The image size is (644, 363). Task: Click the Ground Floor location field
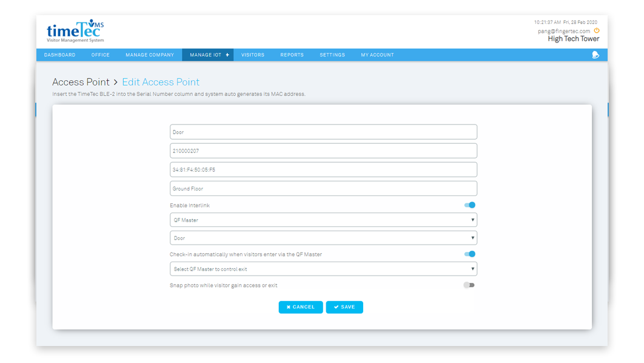pyautogui.click(x=323, y=189)
